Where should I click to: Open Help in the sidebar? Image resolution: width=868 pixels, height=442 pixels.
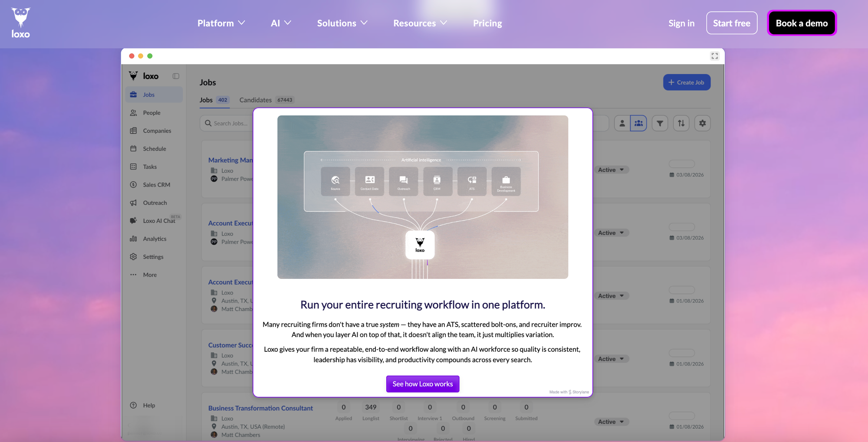click(x=154, y=405)
